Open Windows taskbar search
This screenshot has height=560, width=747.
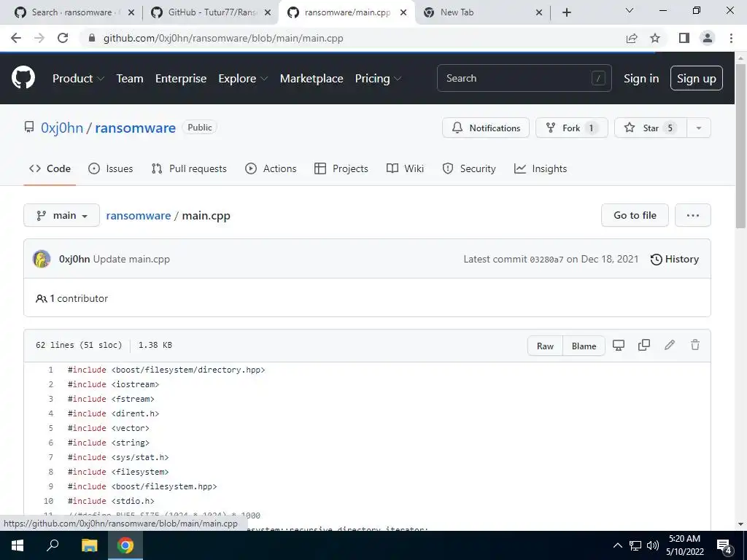53,545
